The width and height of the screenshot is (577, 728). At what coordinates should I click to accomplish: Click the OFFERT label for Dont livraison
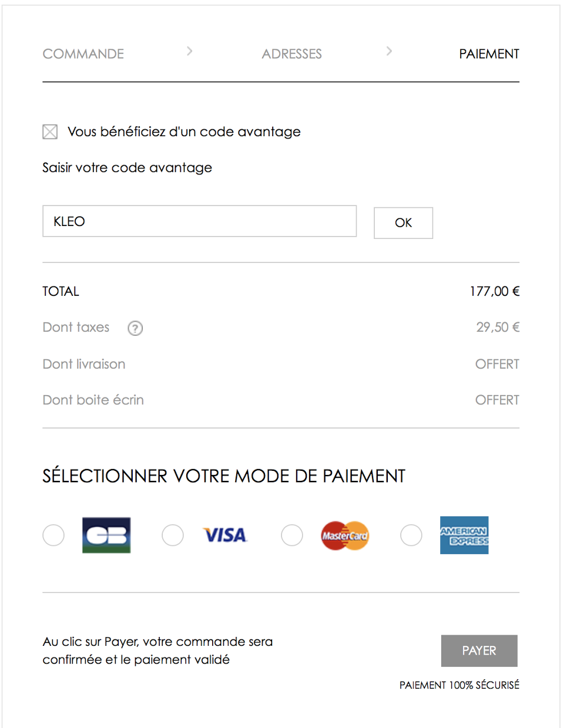[497, 364]
